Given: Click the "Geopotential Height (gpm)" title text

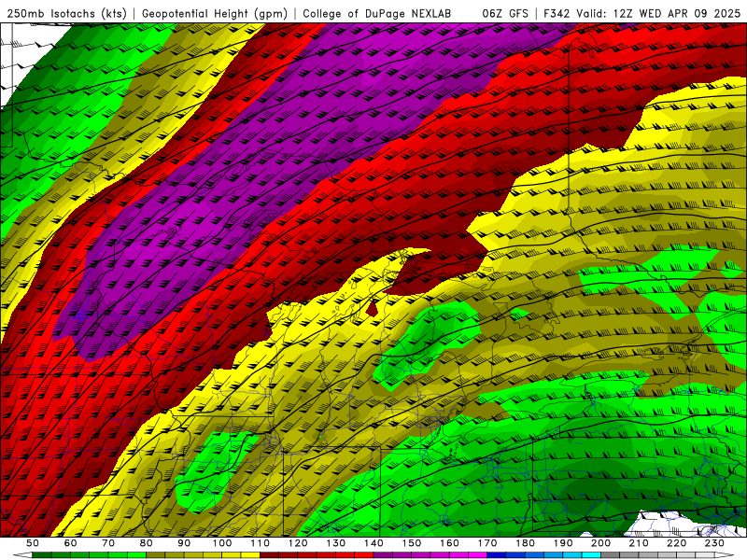Looking at the screenshot, I should tap(215, 14).
